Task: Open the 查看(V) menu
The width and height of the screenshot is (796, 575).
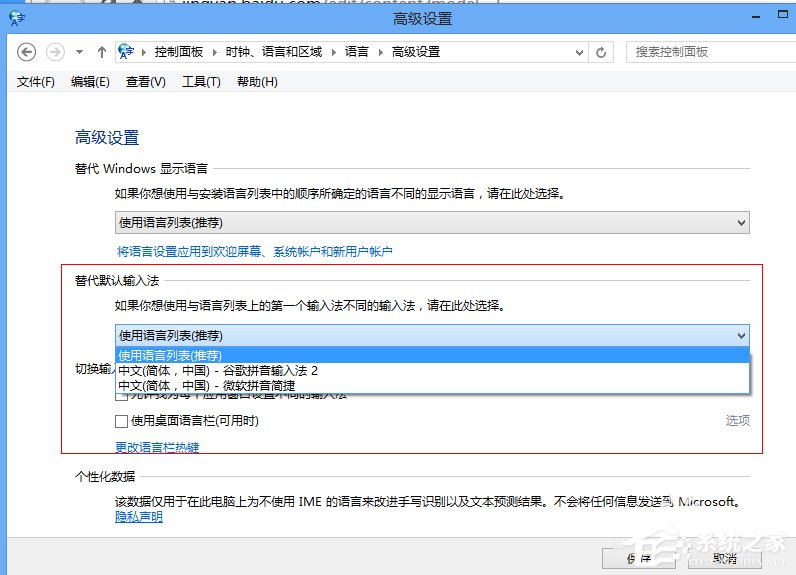Action: [x=146, y=82]
